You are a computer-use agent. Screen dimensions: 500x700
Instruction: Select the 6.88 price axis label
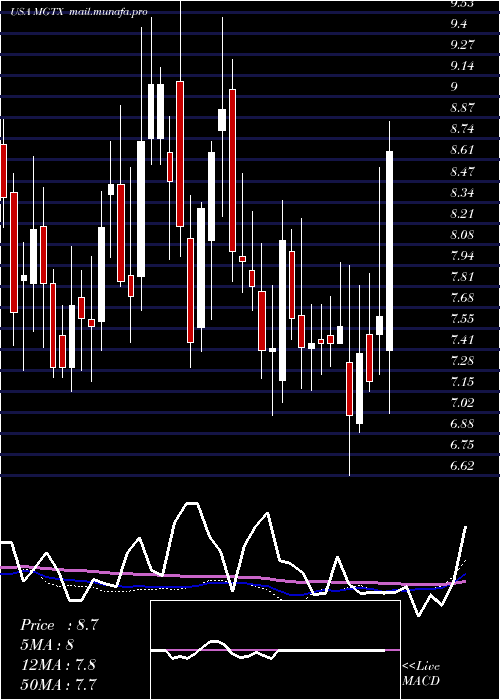(462, 424)
